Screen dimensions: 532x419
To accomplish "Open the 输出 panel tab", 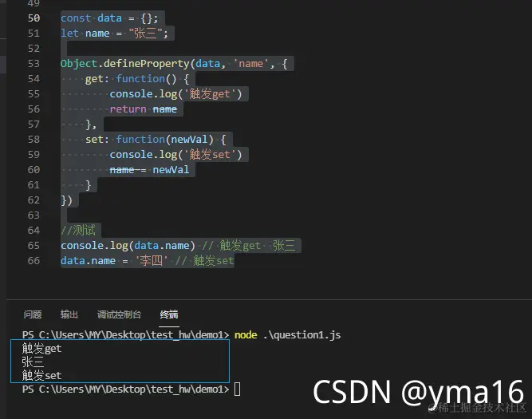I will [69, 314].
